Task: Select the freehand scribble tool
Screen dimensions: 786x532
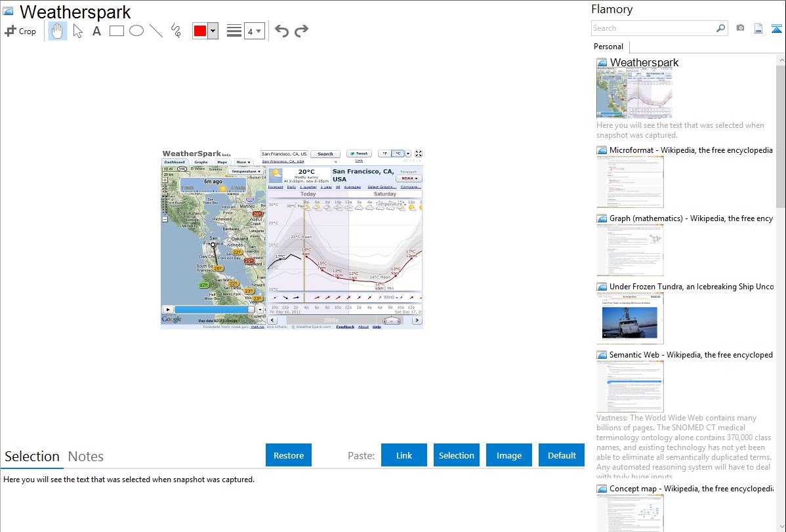Action: [x=176, y=31]
